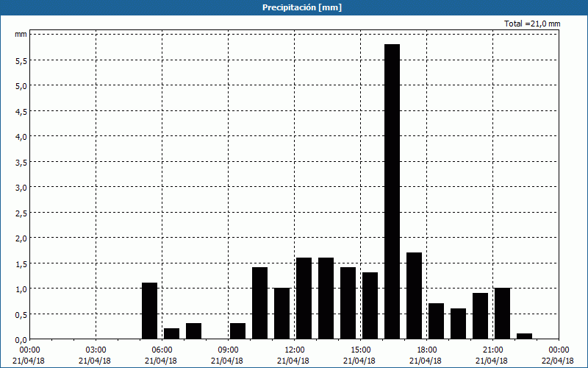Select the '3,5' y-axis tick label
This screenshot has height=368, width=588.
click(21, 162)
